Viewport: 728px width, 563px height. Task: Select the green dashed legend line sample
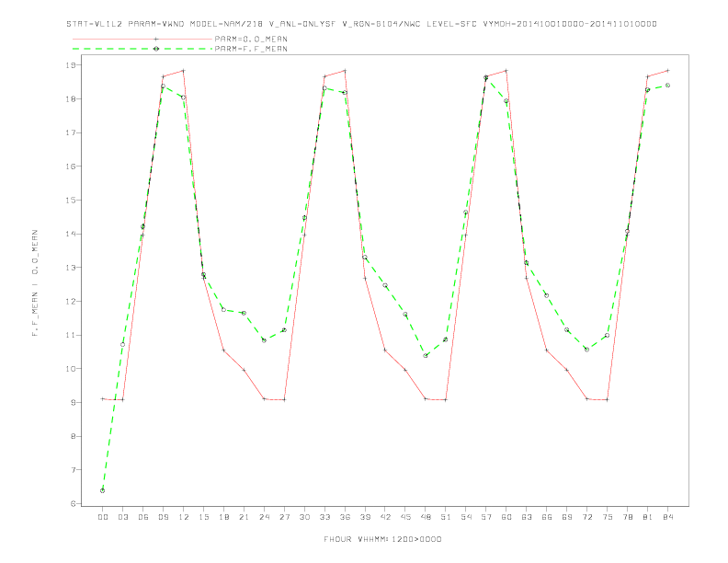pos(142,49)
